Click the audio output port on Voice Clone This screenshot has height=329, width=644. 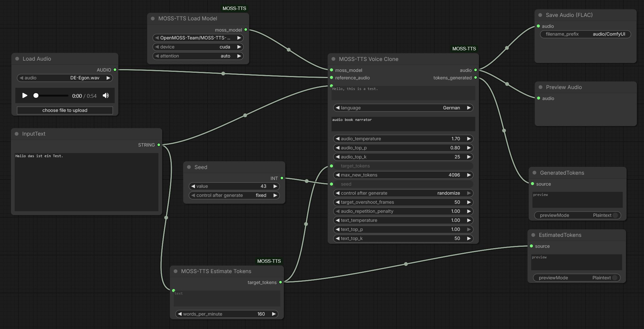[x=476, y=70]
